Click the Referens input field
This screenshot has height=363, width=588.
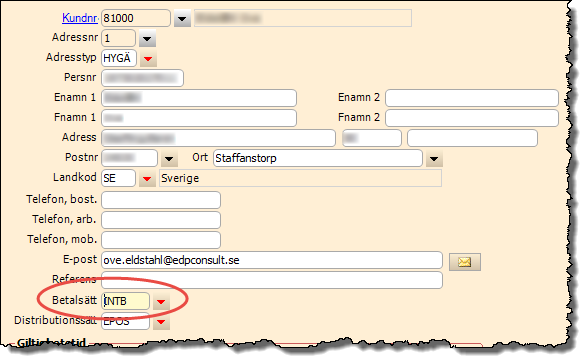272,280
